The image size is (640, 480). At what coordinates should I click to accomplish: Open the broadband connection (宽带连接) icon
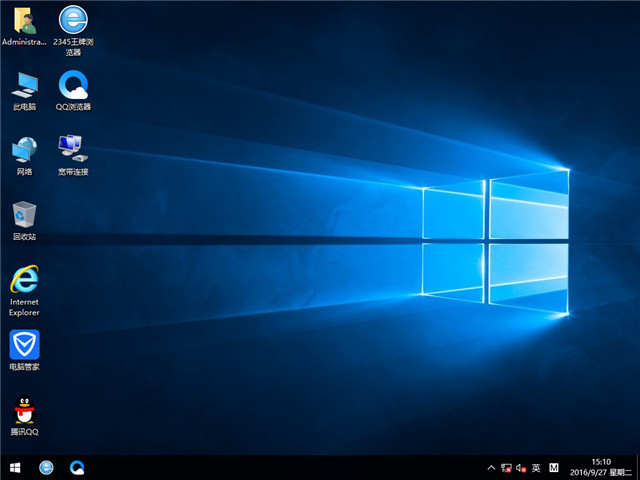(72, 149)
